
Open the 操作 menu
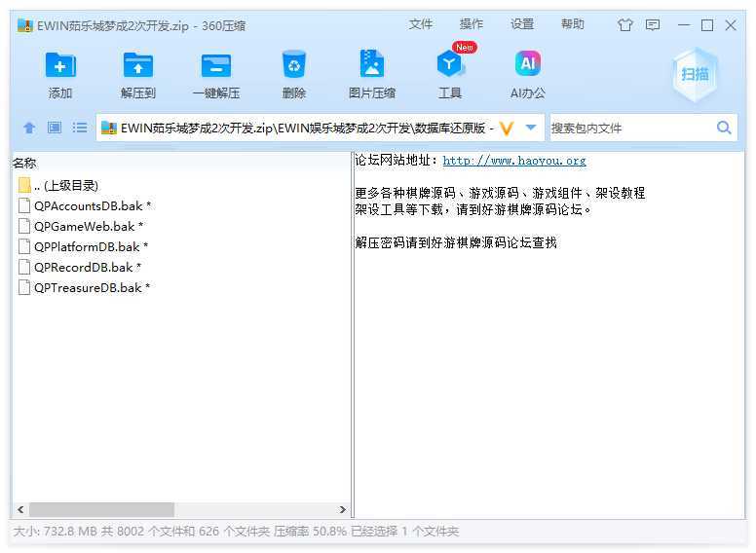[x=472, y=24]
